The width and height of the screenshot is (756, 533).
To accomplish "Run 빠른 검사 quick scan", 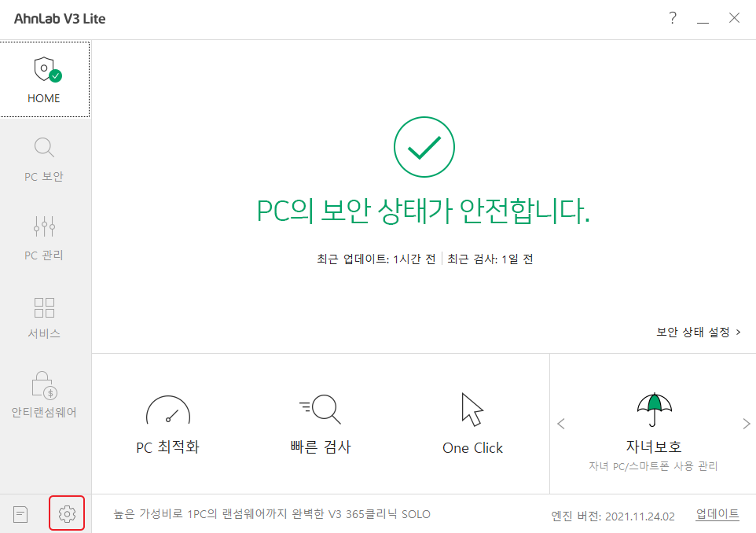I will (x=321, y=425).
